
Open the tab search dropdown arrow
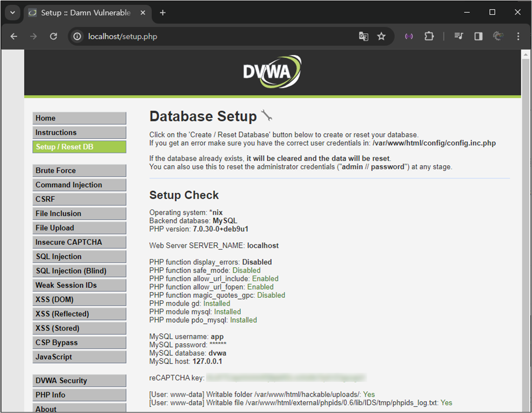pos(13,13)
